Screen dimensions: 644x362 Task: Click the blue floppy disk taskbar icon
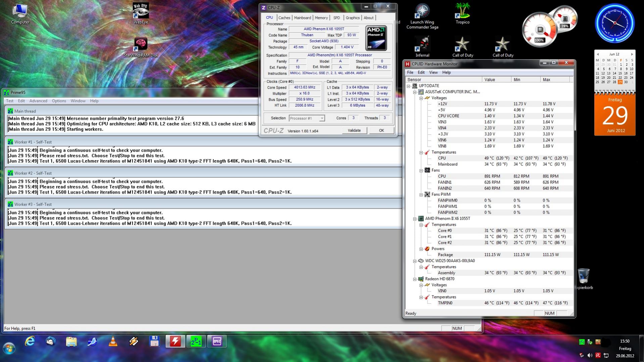(x=154, y=342)
